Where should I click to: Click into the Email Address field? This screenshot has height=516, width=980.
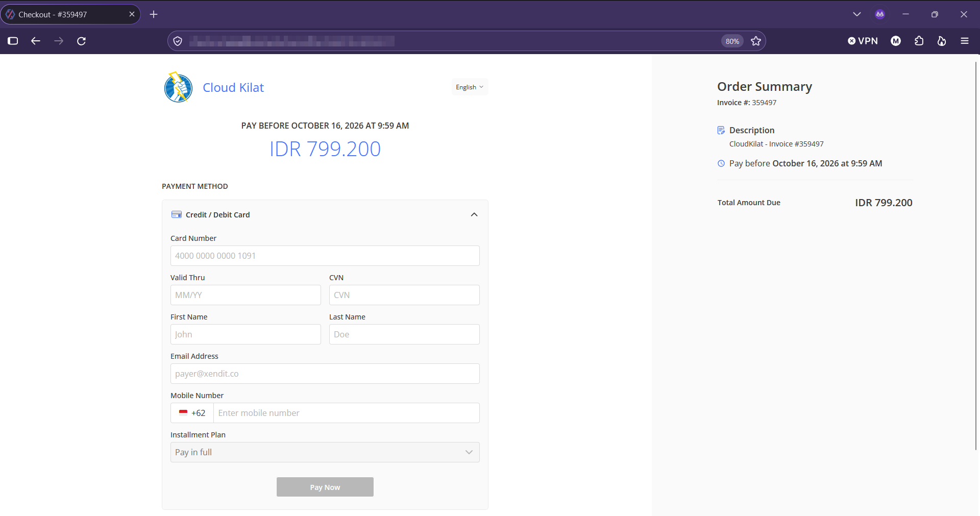pos(325,374)
